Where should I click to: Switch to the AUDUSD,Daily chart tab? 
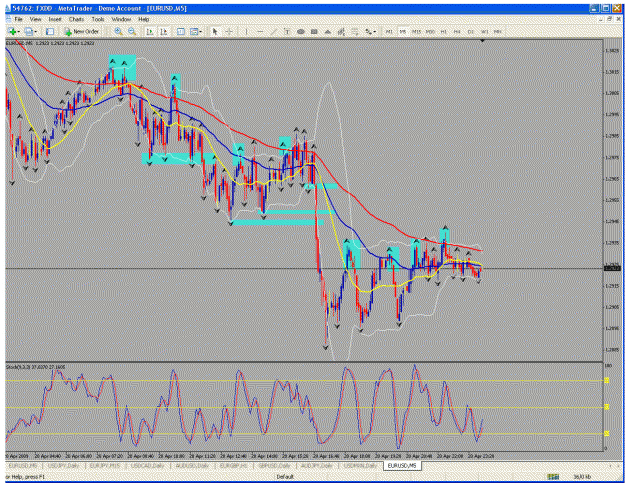tap(192, 465)
